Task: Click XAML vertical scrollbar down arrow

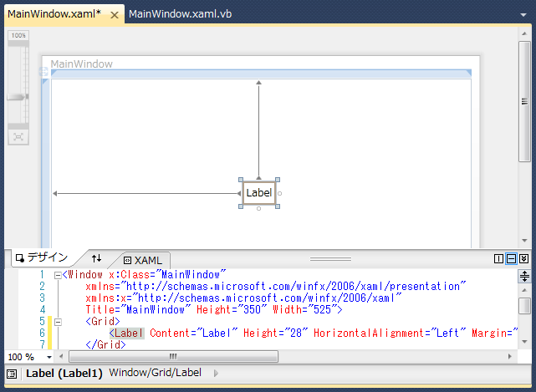Action: (x=524, y=341)
